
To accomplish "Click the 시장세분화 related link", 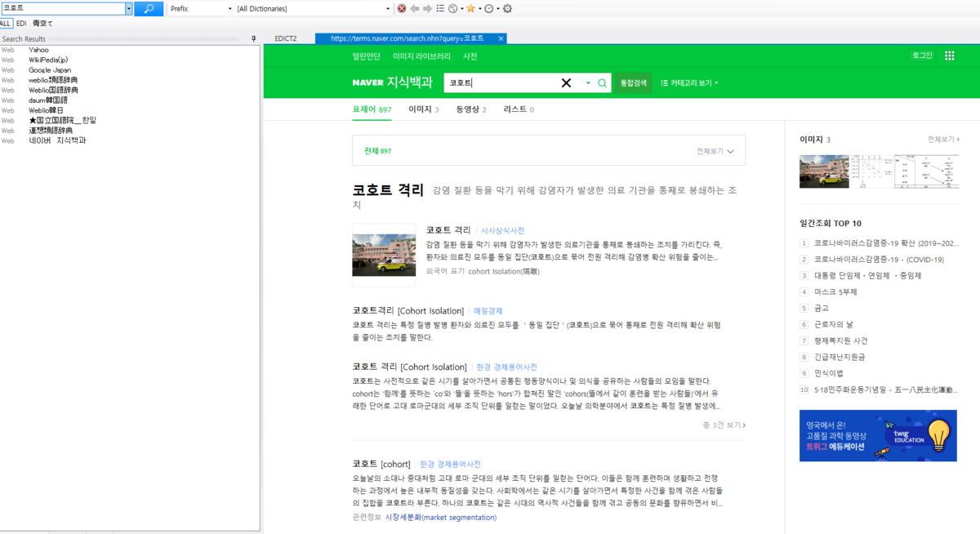I will [x=440, y=517].
